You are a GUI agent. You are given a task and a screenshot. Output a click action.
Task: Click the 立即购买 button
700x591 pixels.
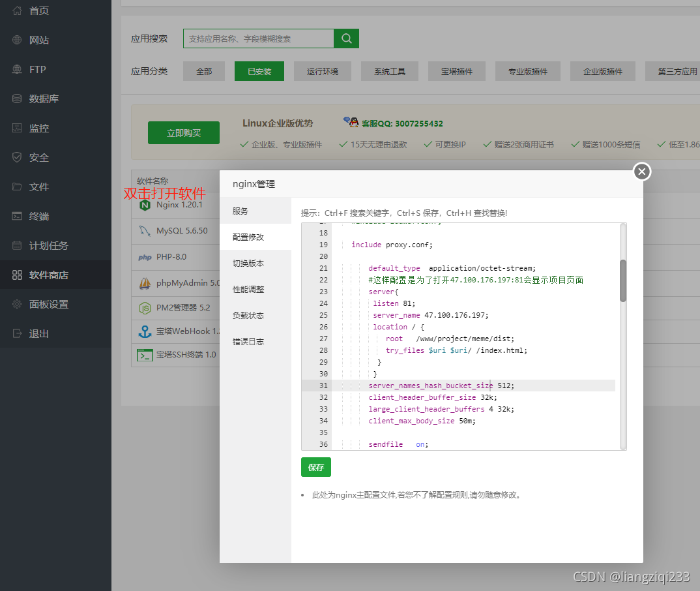pyautogui.click(x=184, y=132)
